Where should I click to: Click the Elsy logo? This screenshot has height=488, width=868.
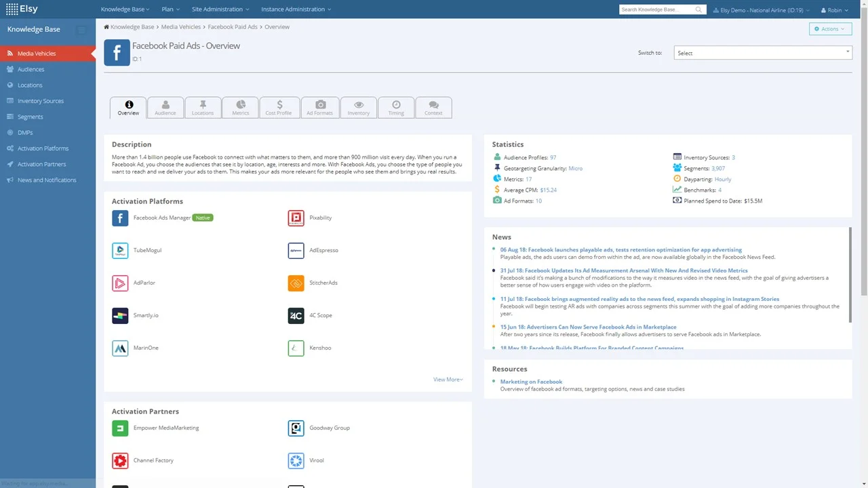22,9
